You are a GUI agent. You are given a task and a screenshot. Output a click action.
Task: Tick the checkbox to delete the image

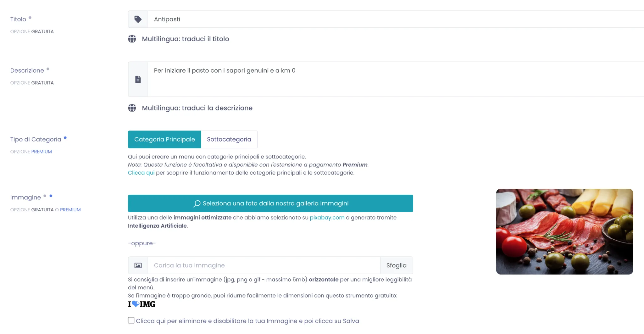click(x=131, y=320)
